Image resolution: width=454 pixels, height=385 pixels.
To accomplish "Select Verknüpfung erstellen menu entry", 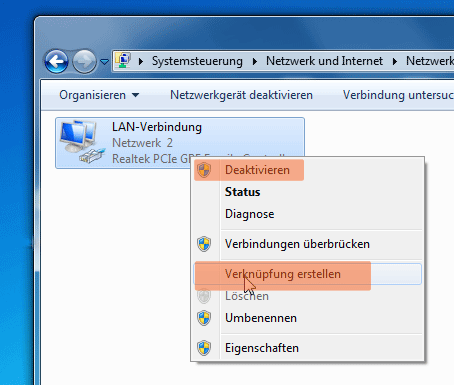I will (307, 274).
